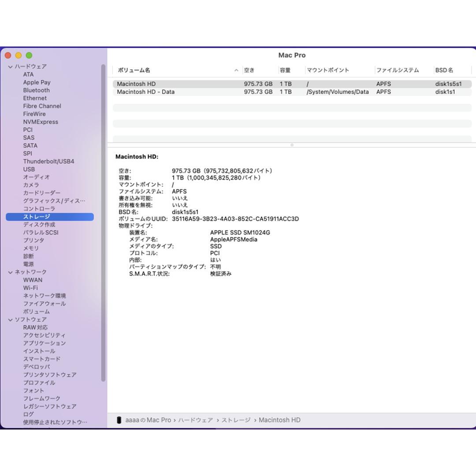
Task: Collapse the ハードウェア section
Action: [10, 67]
